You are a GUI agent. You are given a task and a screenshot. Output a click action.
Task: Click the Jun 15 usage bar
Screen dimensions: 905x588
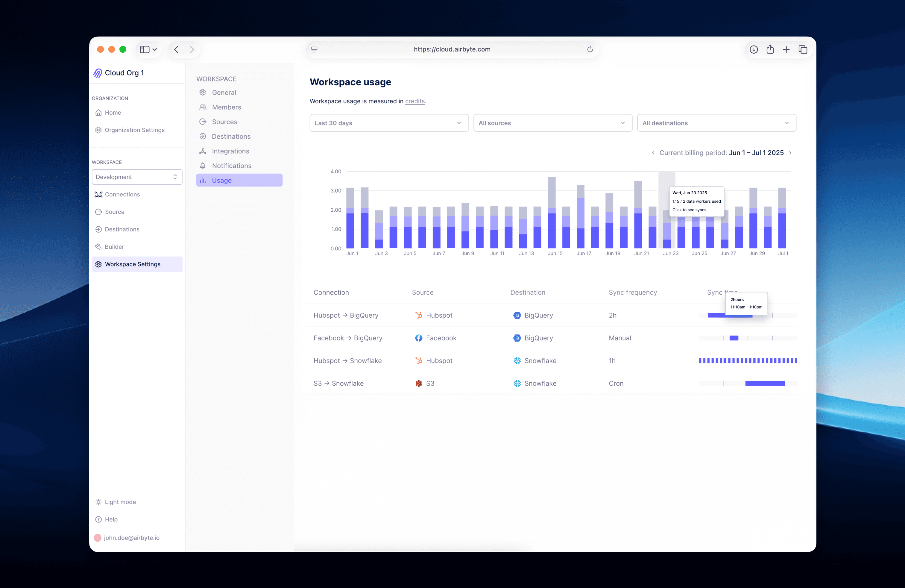(551, 221)
